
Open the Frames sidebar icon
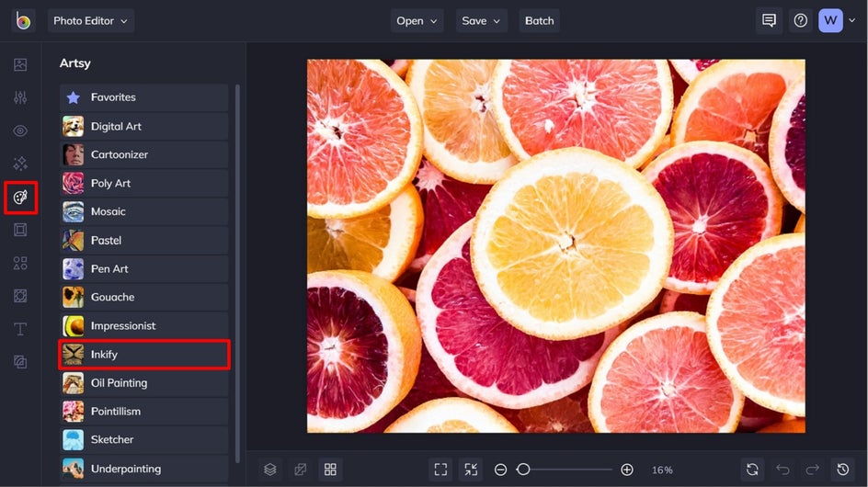pyautogui.click(x=20, y=230)
